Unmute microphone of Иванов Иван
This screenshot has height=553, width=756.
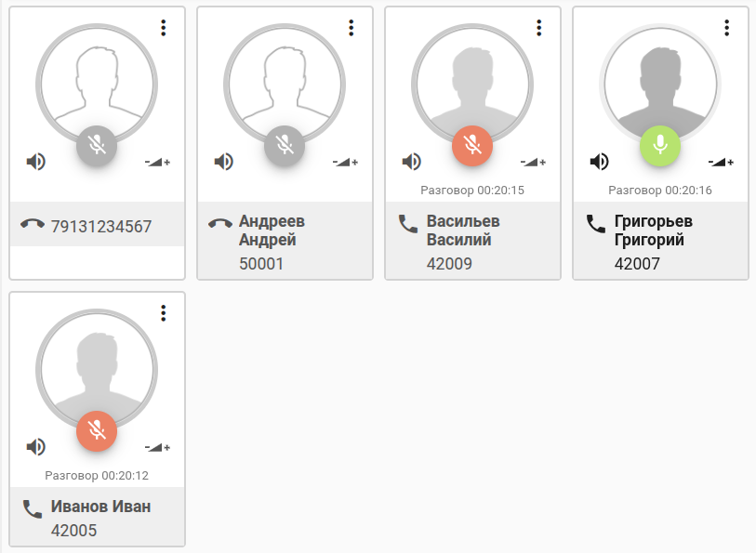pos(97,430)
